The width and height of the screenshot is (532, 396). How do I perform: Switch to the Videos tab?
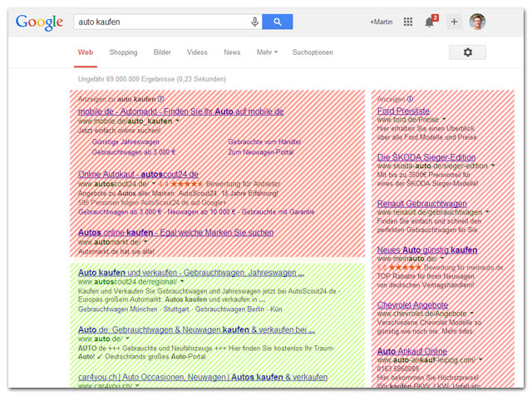pyautogui.click(x=197, y=52)
